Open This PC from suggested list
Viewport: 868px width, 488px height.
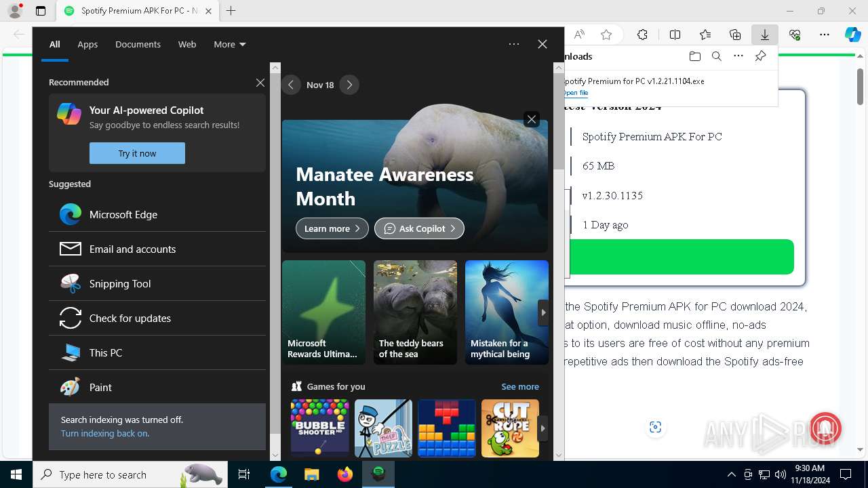(x=157, y=352)
